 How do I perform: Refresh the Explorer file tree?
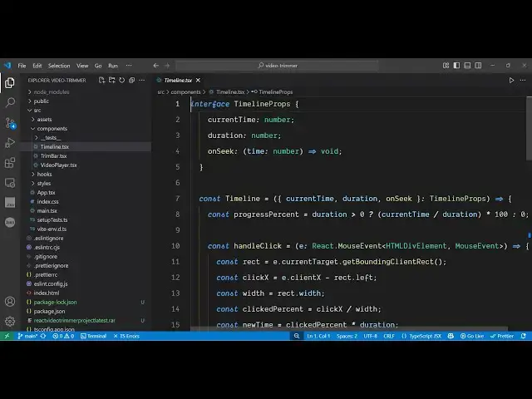coord(121,80)
